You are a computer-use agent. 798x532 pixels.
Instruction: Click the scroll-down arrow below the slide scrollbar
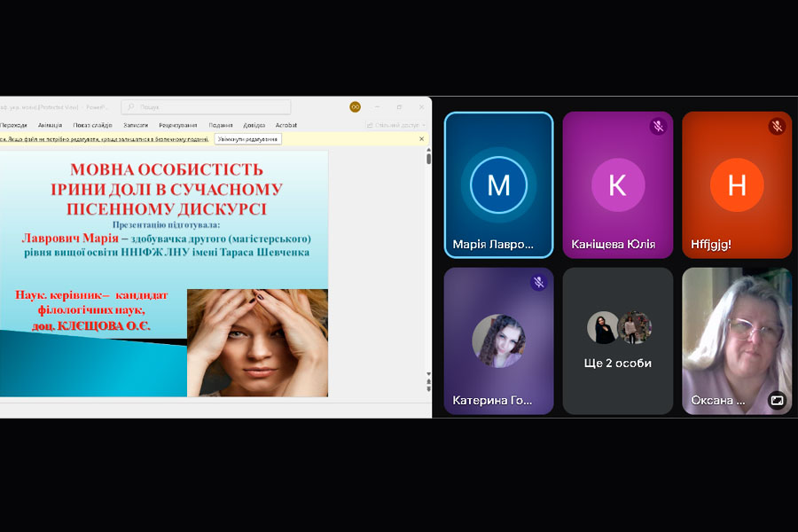[428, 374]
